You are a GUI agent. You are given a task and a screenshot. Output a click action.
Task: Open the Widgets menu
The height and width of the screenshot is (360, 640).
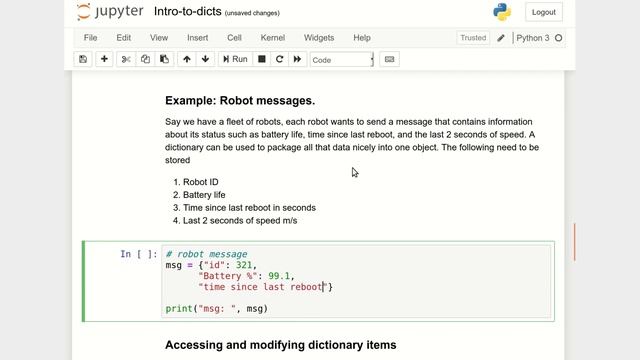tap(319, 38)
